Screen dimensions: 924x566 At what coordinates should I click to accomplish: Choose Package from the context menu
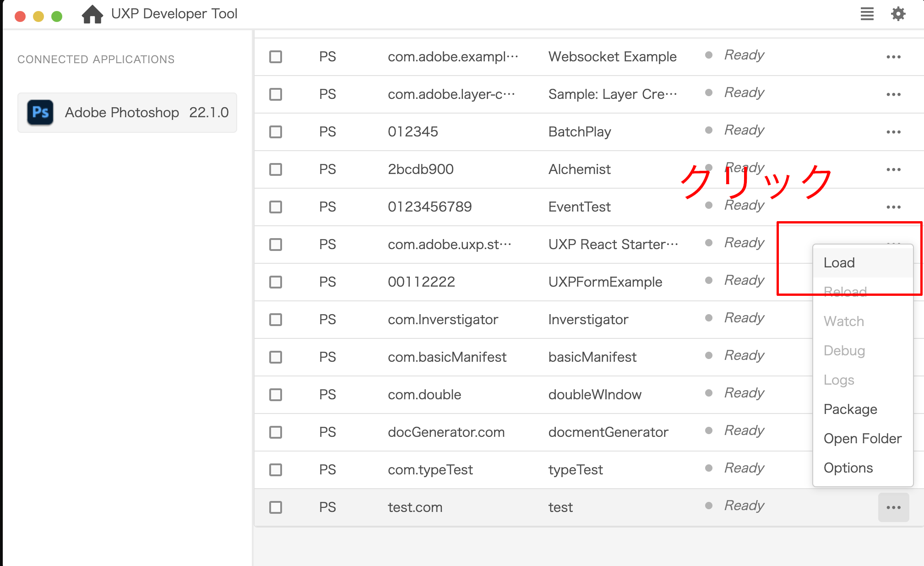850,409
